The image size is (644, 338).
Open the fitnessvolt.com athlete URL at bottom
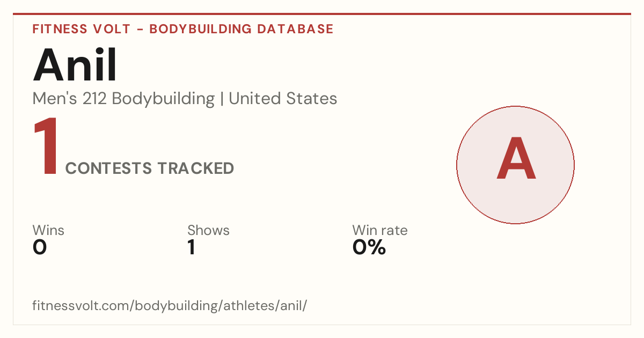tap(170, 306)
